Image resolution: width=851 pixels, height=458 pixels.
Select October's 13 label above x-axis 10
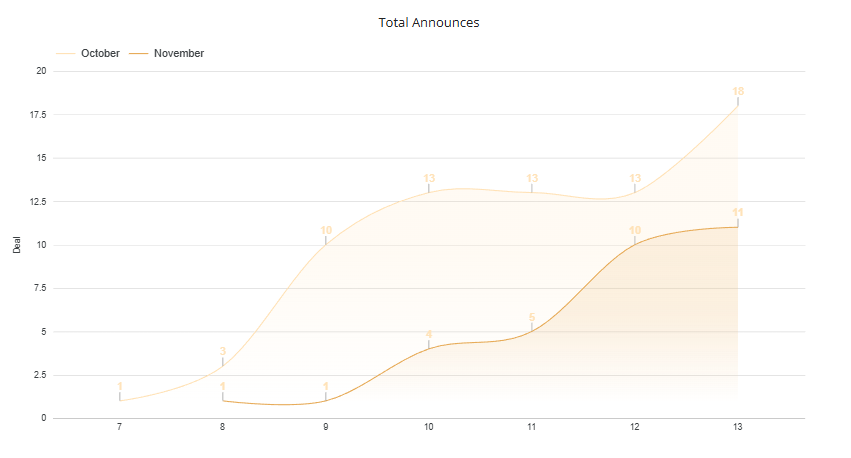click(x=429, y=178)
